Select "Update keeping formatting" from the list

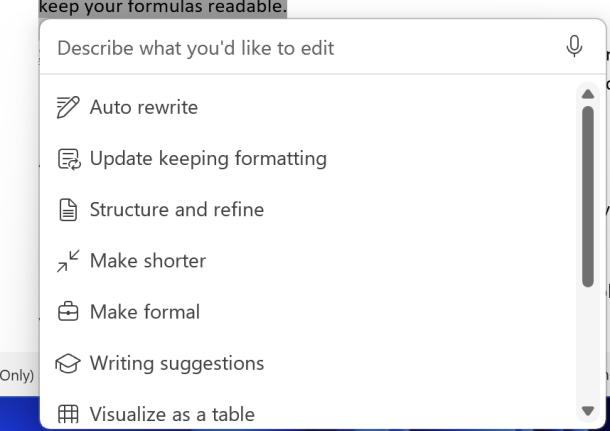[208, 158]
